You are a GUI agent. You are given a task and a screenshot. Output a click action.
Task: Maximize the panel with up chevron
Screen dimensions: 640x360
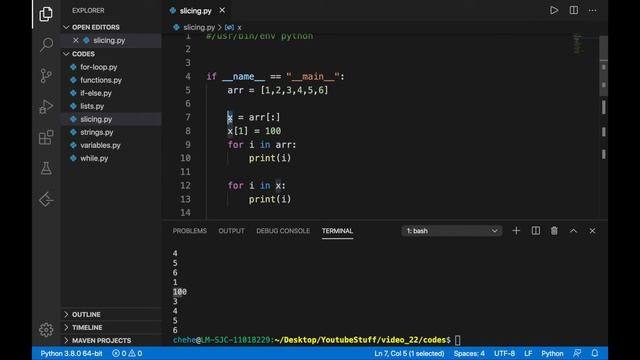pyautogui.click(x=573, y=231)
